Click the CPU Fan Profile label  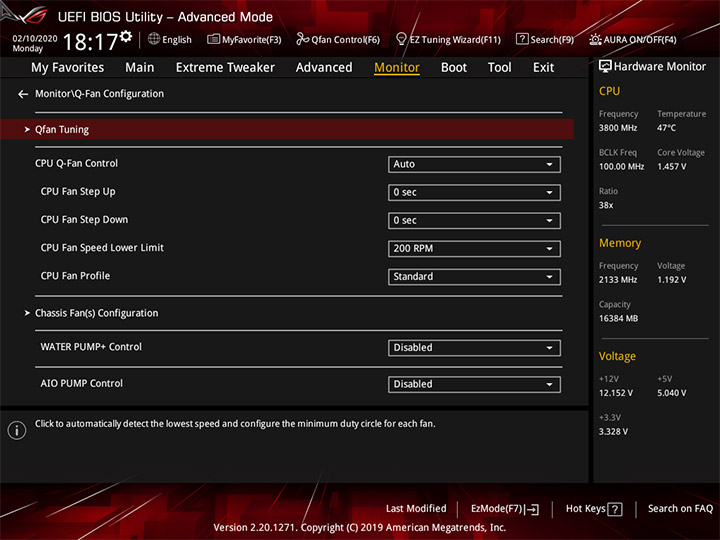pos(75,276)
